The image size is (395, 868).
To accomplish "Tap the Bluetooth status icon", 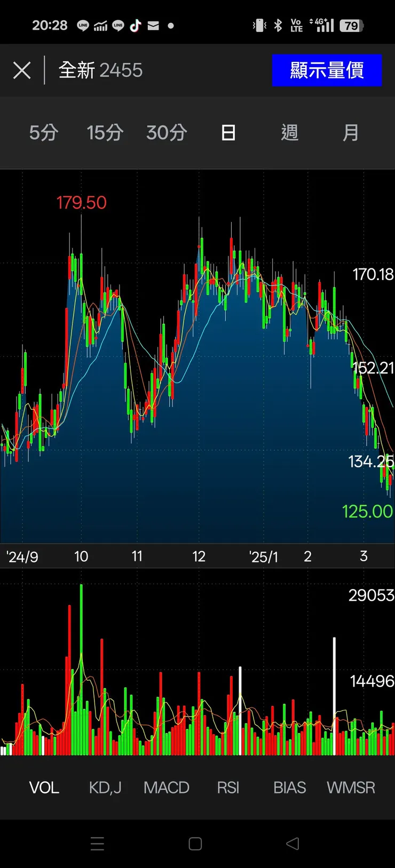I will [278, 25].
